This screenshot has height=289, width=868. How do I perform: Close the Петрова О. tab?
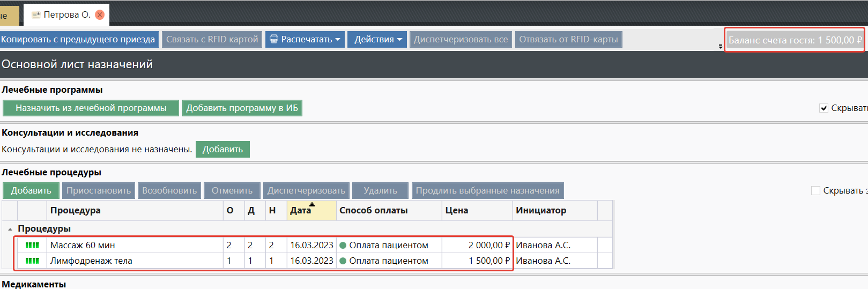tap(100, 15)
